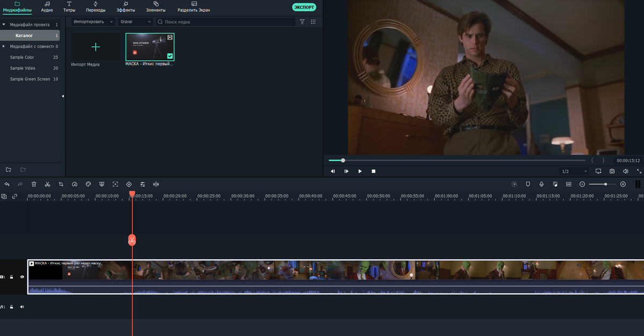This screenshot has height=336, width=644.
Task: Expand the preview to full screen
Action: tap(639, 171)
